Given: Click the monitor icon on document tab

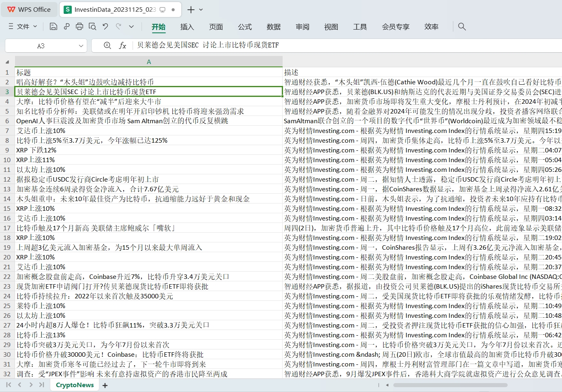Looking at the screenshot, I should [x=163, y=9].
